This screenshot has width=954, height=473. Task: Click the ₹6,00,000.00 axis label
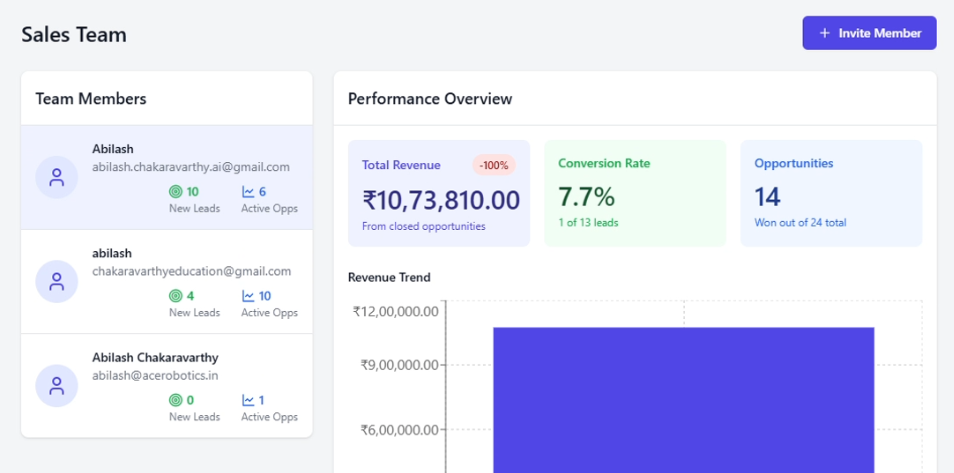[x=399, y=430]
